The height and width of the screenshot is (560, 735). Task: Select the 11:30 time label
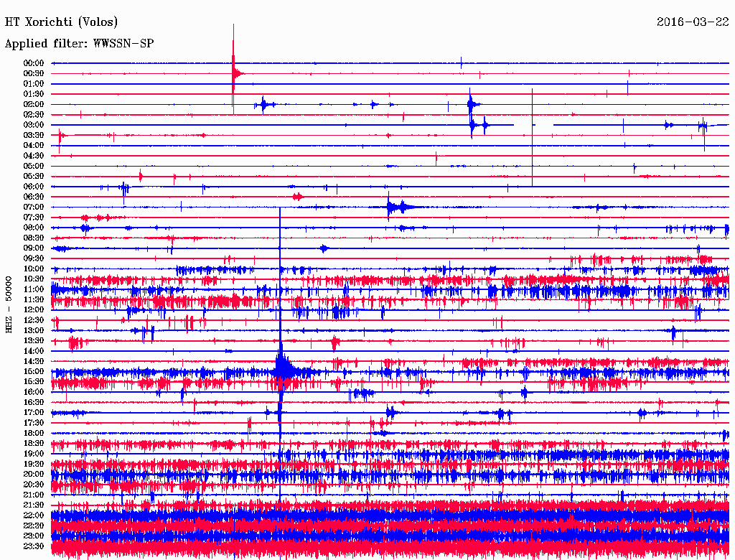(x=34, y=299)
